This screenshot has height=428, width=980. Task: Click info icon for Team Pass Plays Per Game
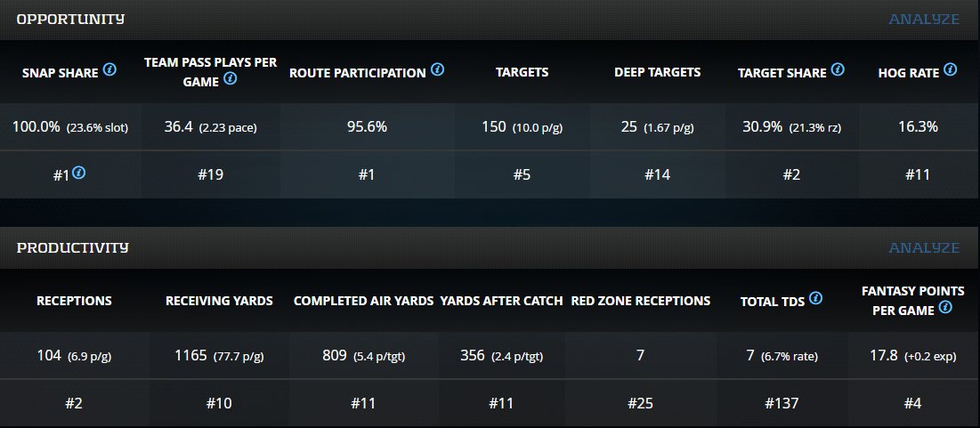230,79
